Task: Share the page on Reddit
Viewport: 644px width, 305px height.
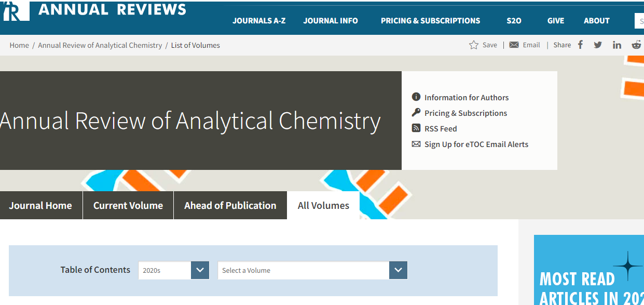Action: (x=636, y=45)
